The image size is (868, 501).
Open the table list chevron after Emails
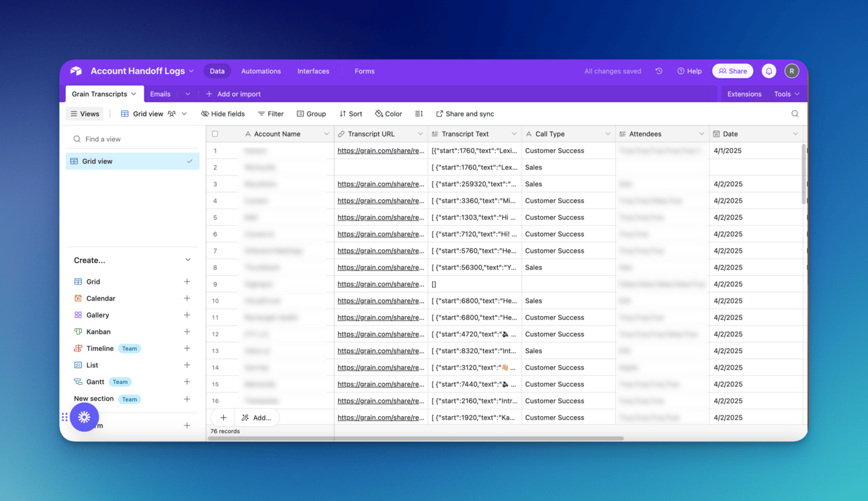[x=187, y=94]
